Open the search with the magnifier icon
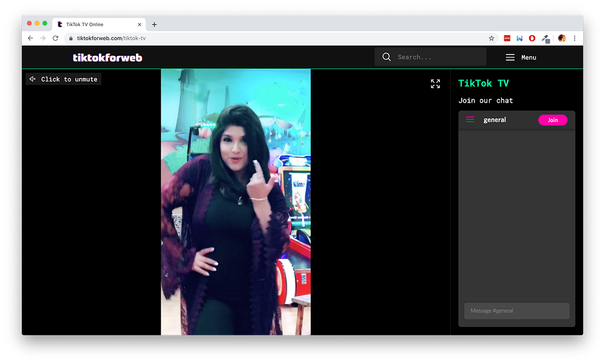 pos(387,56)
